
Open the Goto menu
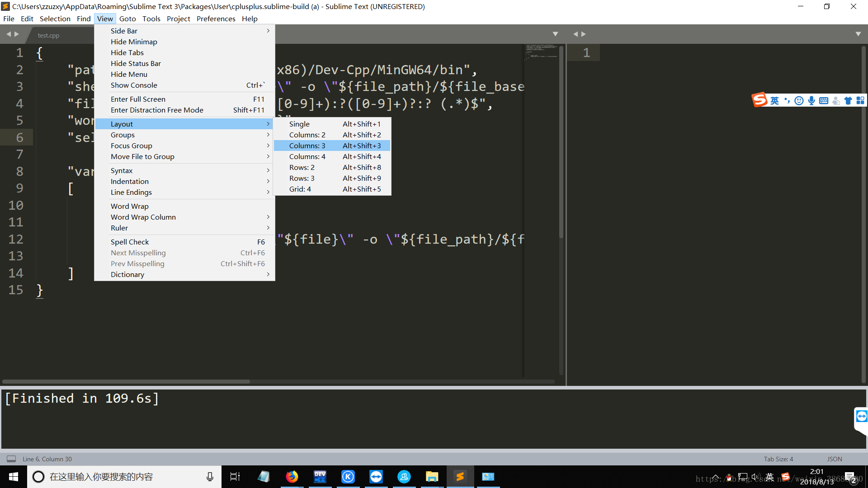[127, 19]
